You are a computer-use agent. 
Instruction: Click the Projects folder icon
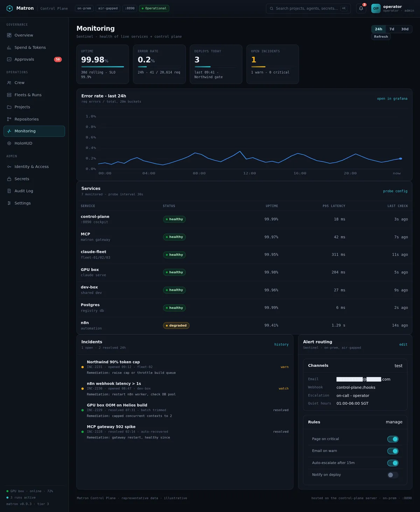(x=9, y=107)
